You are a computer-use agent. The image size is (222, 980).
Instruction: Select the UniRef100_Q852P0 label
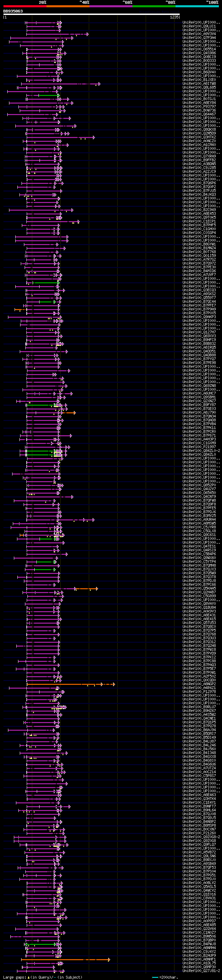(199, 485)
